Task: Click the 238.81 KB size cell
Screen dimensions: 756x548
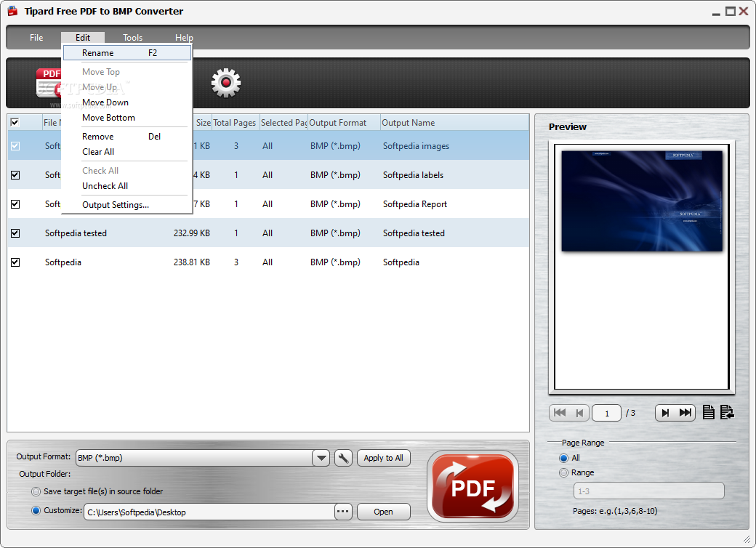Action: (192, 262)
